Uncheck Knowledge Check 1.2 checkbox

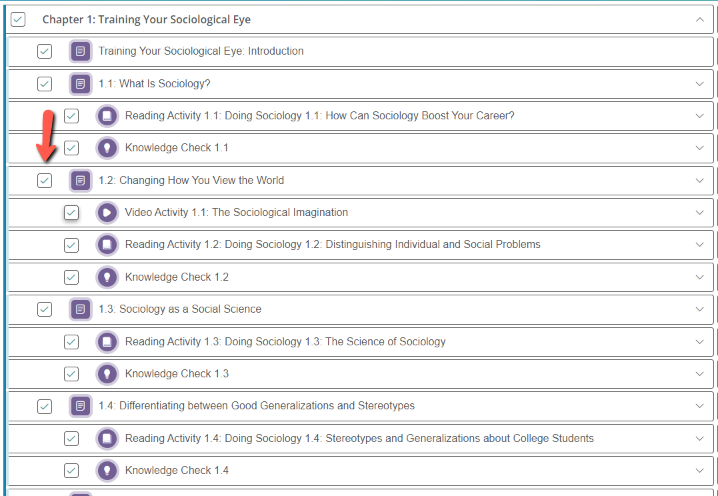pos(71,277)
